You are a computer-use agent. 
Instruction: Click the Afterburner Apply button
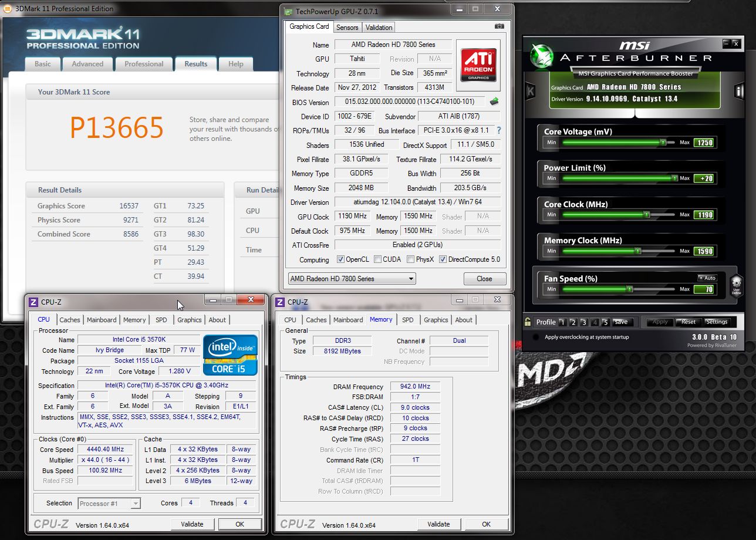coord(660,322)
